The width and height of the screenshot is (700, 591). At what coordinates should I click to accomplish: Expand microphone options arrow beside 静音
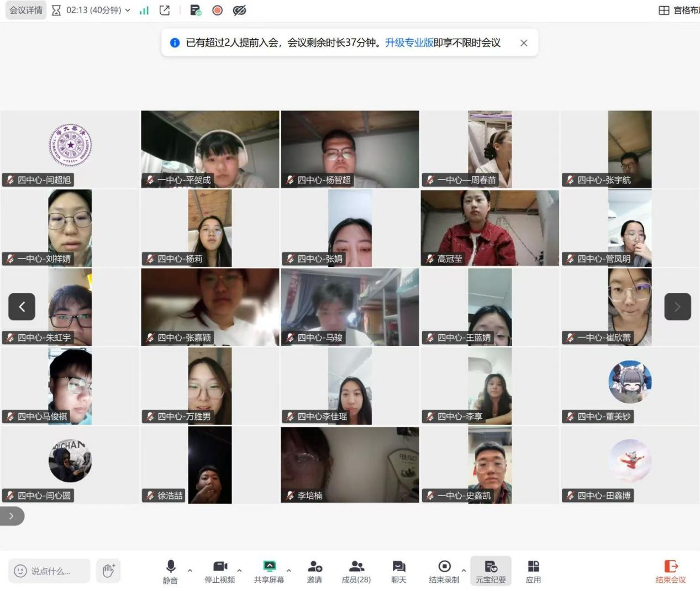(x=190, y=570)
